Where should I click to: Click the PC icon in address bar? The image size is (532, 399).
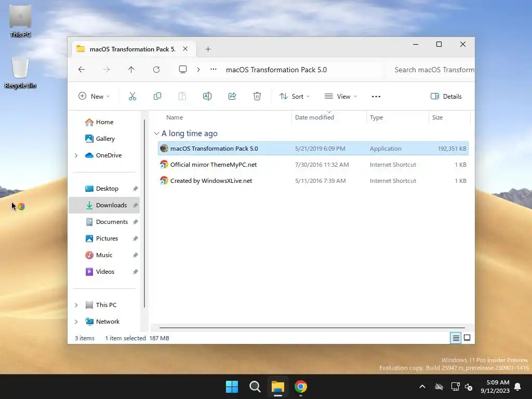click(183, 70)
